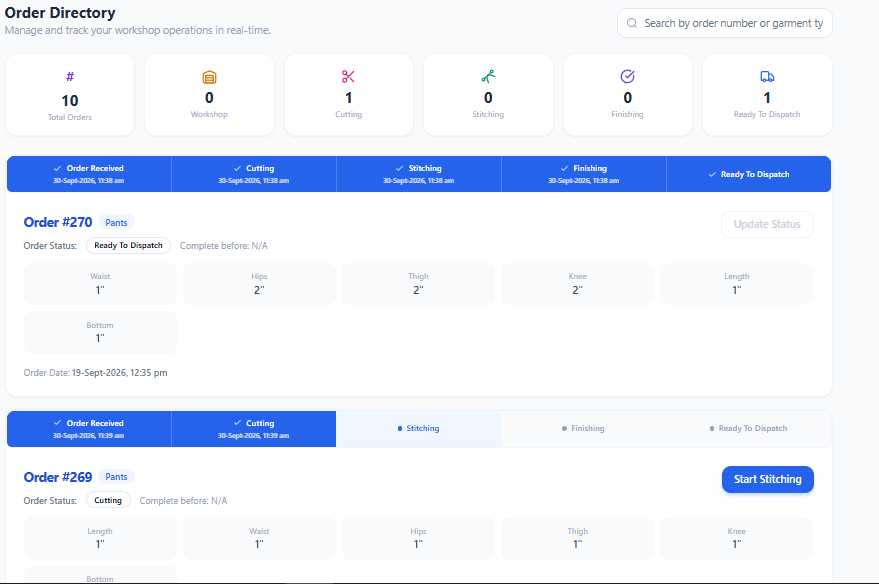Click the search magnifier icon
The height and width of the screenshot is (584, 879).
point(632,23)
